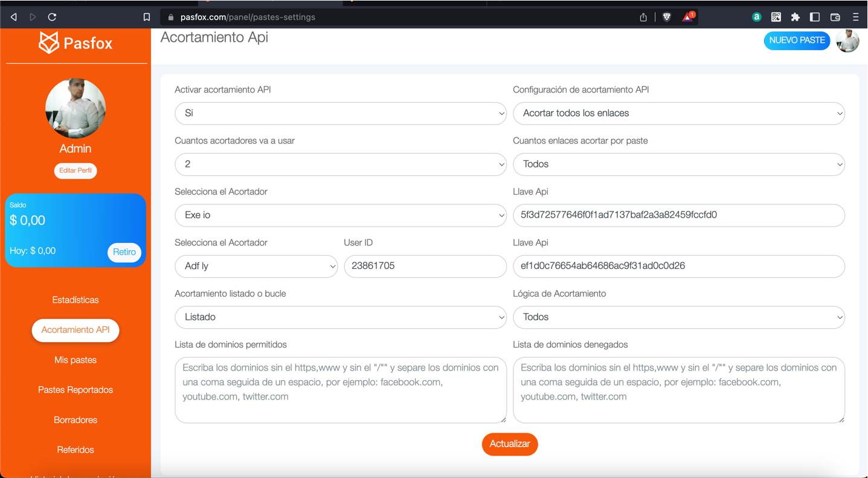Open Configuración de acortamiento API dropdown
Screen dimensions: 868x478
(679, 113)
